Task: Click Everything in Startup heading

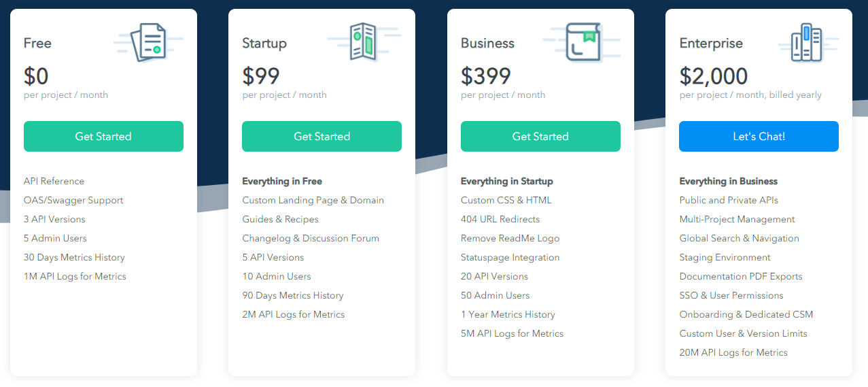Action: point(507,182)
